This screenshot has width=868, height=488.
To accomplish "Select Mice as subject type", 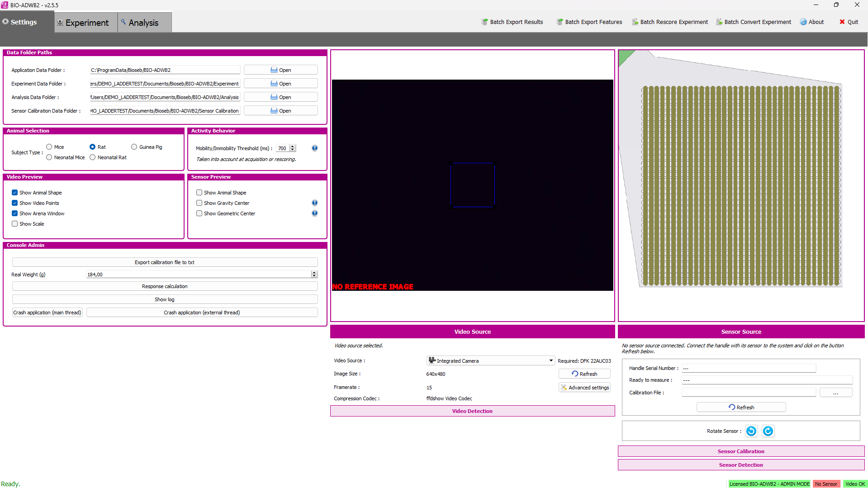I will 49,147.
